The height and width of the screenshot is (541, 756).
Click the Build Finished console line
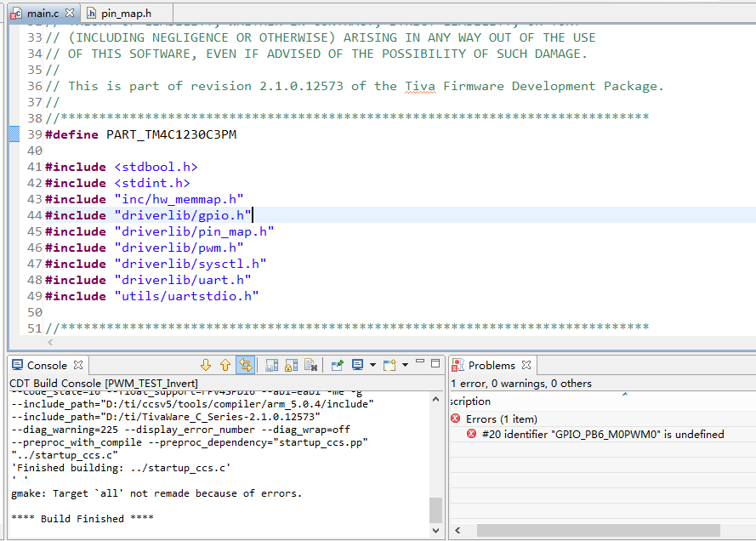tap(82, 519)
